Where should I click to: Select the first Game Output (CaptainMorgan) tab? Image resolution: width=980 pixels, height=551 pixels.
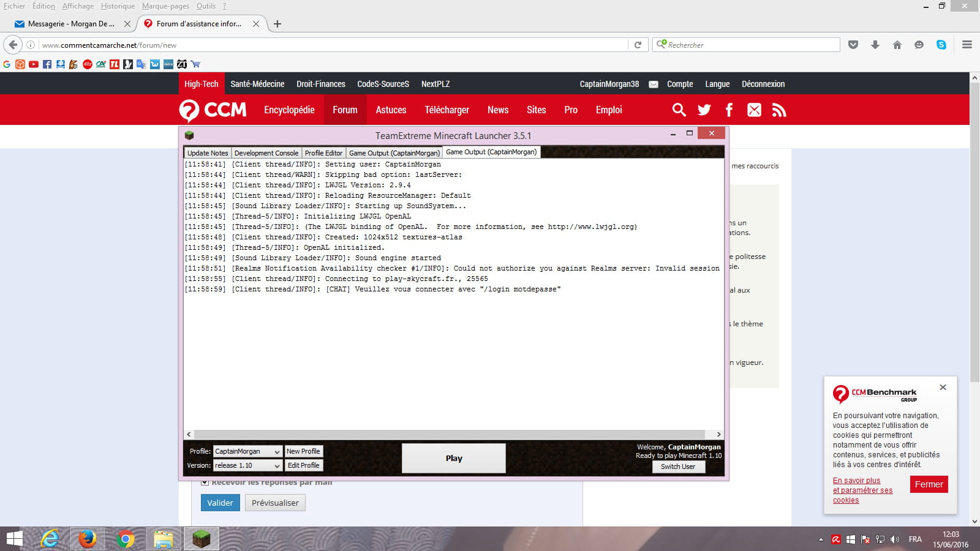[394, 153]
